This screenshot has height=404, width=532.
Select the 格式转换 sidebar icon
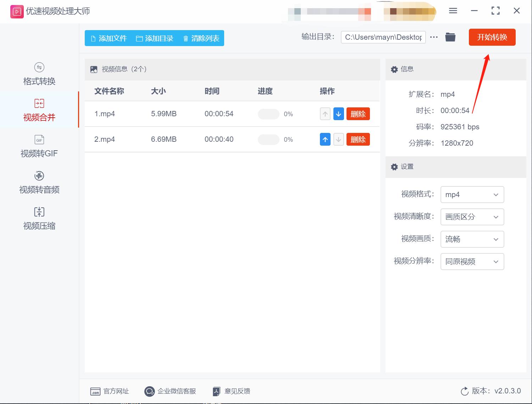39,73
